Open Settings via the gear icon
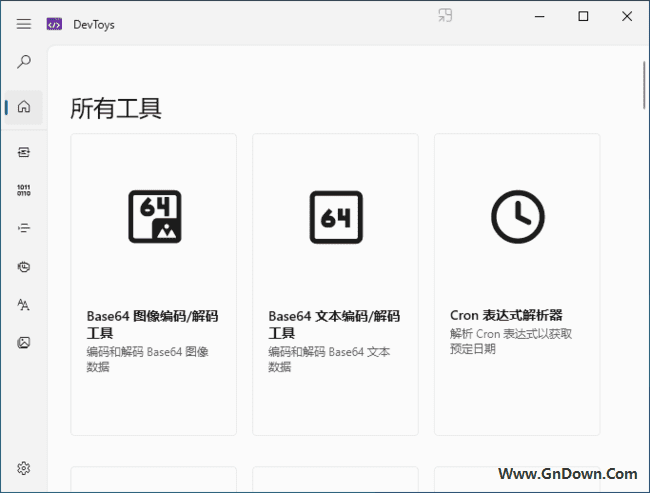This screenshot has height=493, width=650. point(24,468)
